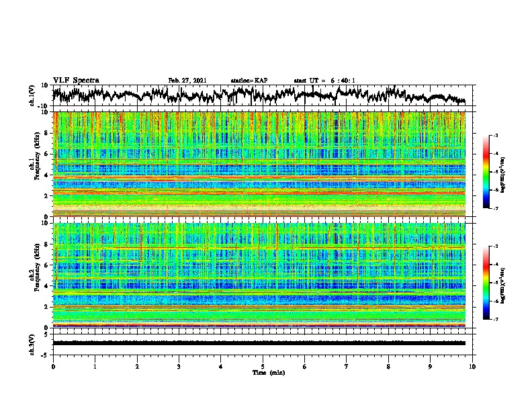Click time axis tick label "5"
Image resolution: width=532 pixels, height=411 pixels.
coord(263,367)
